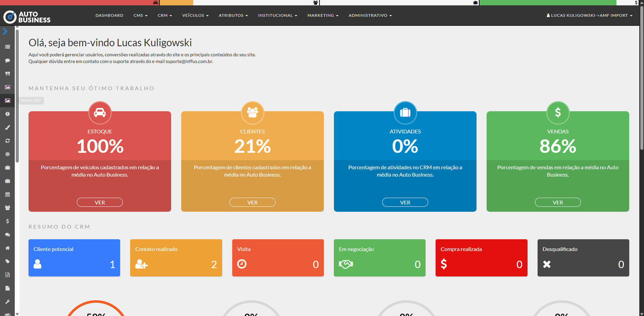644x316 pixels.
Task: Click the briefcase icon atop Atividades card
Action: [405, 113]
